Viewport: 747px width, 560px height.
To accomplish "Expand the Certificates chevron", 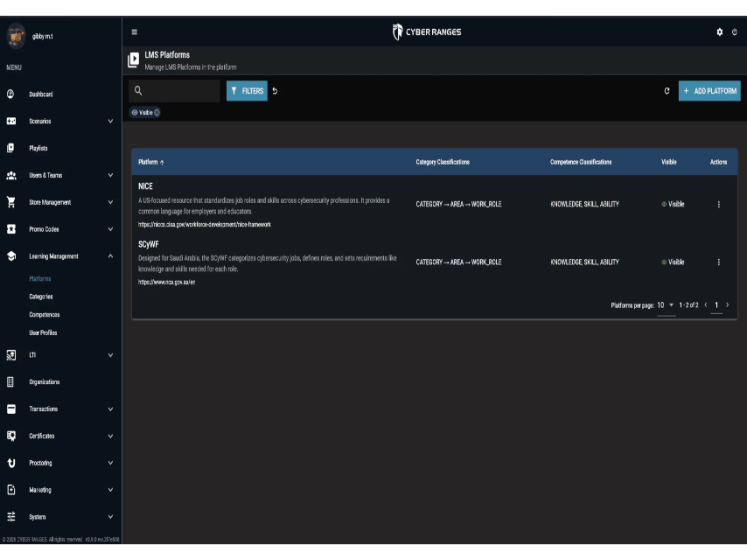I will 110,436.
